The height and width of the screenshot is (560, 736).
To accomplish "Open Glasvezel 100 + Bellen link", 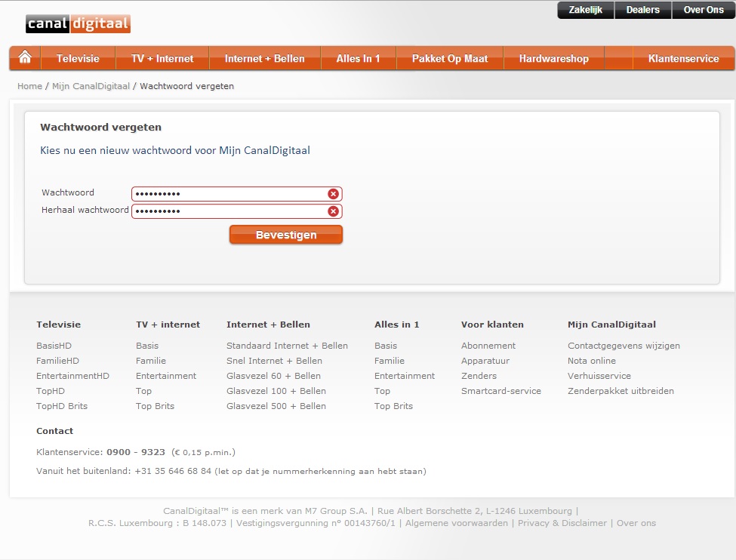I will tap(276, 390).
